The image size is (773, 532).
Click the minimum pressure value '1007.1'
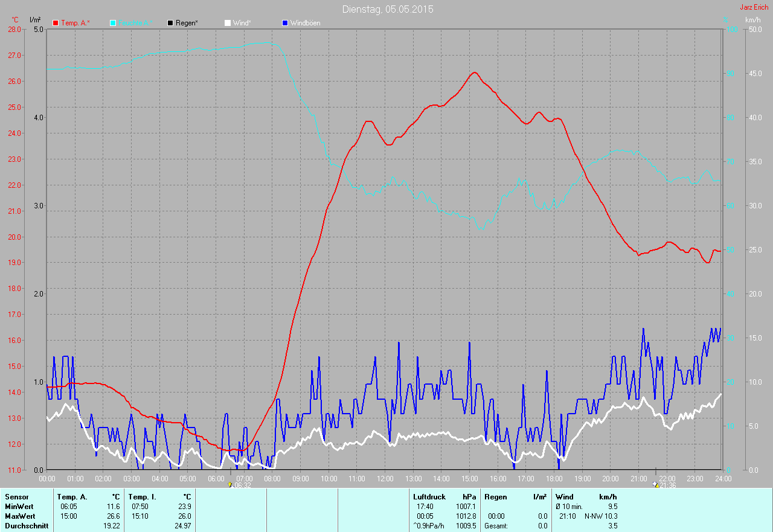point(466,507)
